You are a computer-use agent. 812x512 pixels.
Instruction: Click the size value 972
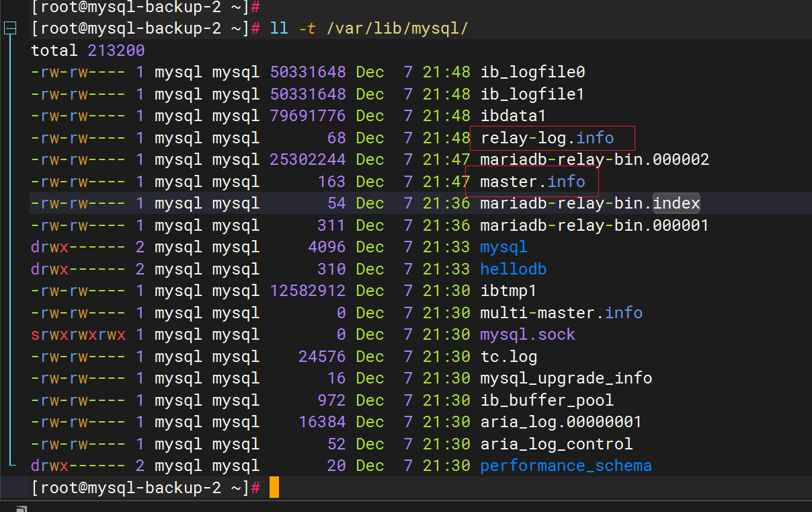[332, 400]
